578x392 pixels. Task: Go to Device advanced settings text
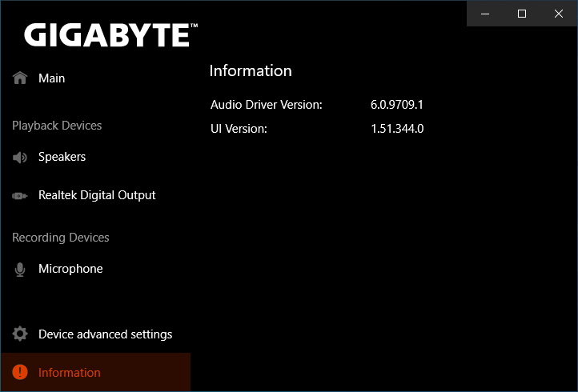click(x=105, y=334)
